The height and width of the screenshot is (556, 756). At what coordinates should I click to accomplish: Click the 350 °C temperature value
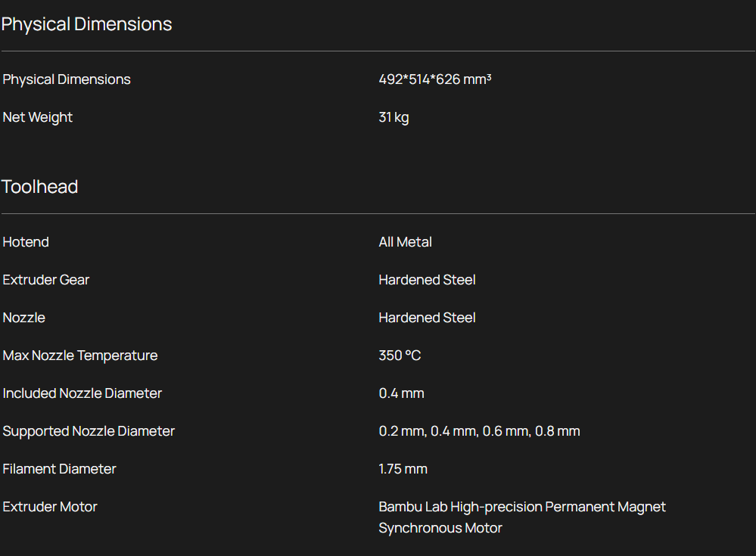pos(400,356)
